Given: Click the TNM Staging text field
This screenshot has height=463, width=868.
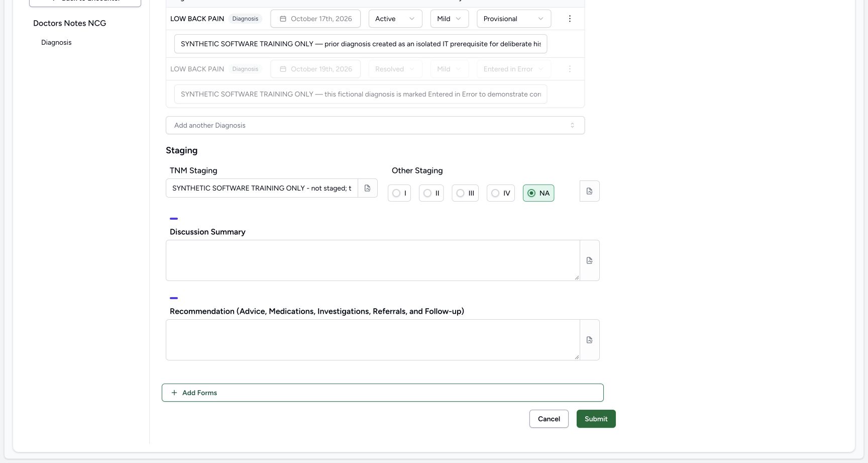Looking at the screenshot, I should [x=262, y=188].
